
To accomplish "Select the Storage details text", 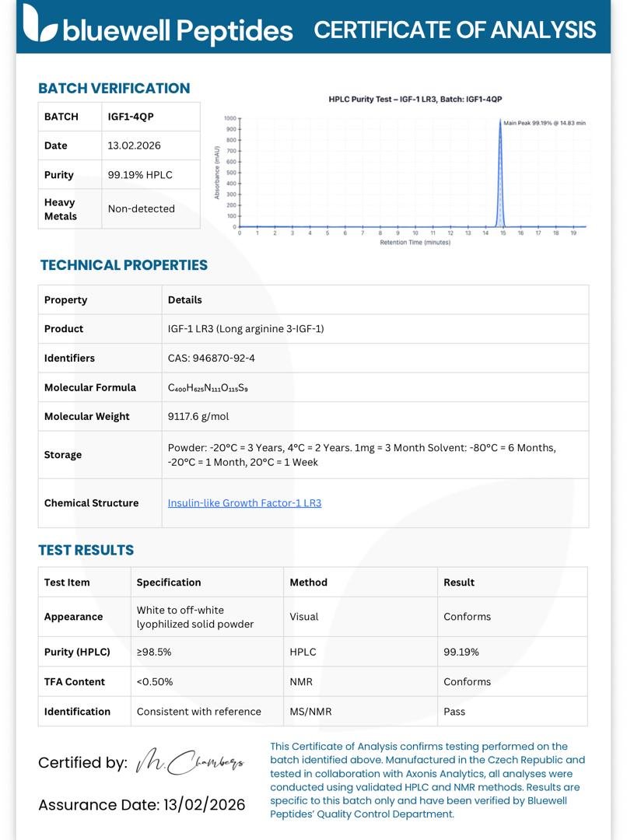I will point(362,455).
